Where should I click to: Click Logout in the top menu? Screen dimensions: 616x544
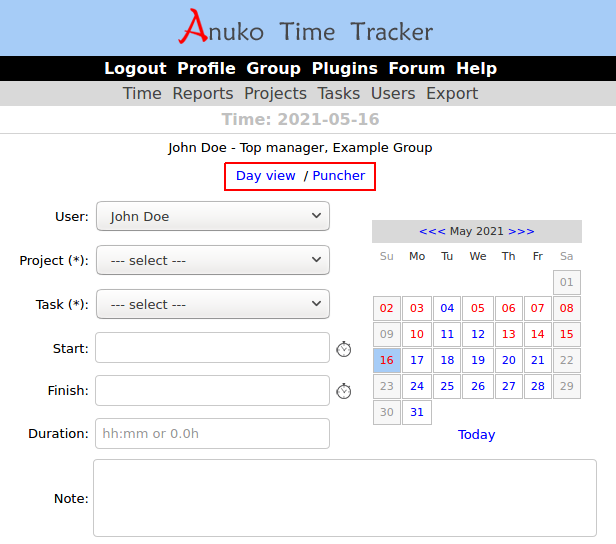point(135,68)
